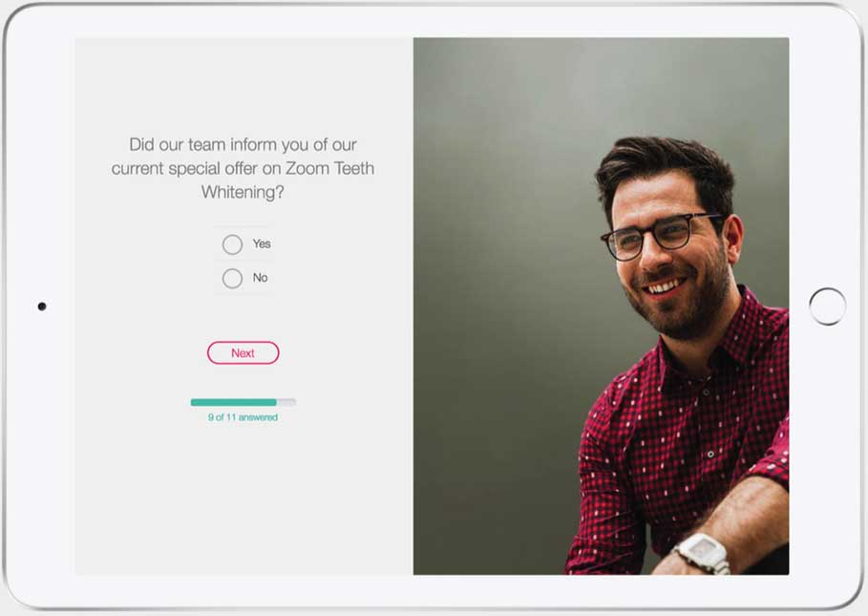The height and width of the screenshot is (616, 868).
Task: Click the survey question text heading
Action: pyautogui.click(x=243, y=168)
